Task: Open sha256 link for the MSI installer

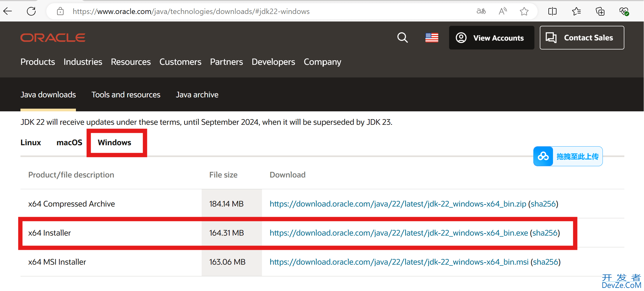Action: click(546, 262)
